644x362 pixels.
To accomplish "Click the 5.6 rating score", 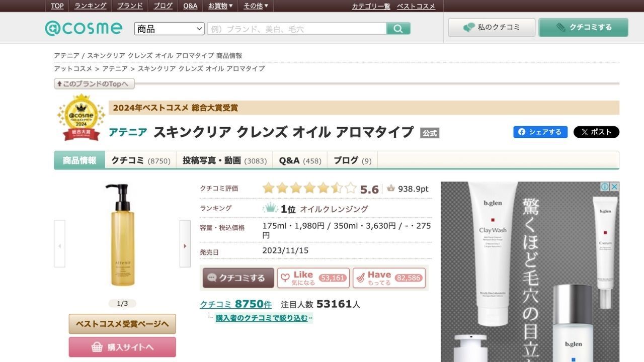I will [x=369, y=190].
